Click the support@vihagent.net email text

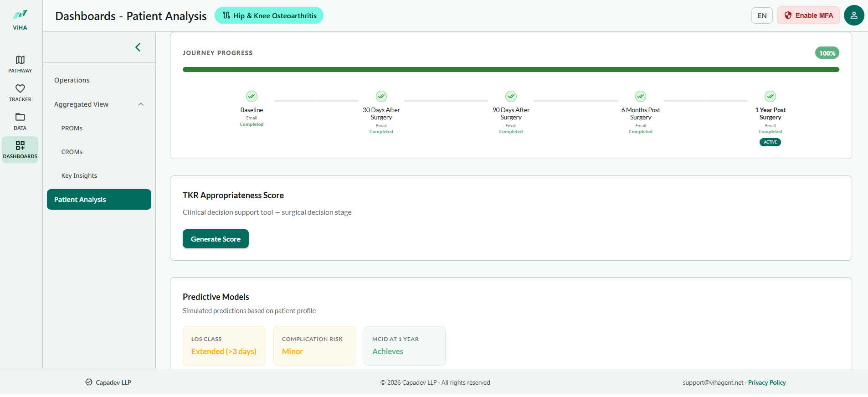(713, 382)
